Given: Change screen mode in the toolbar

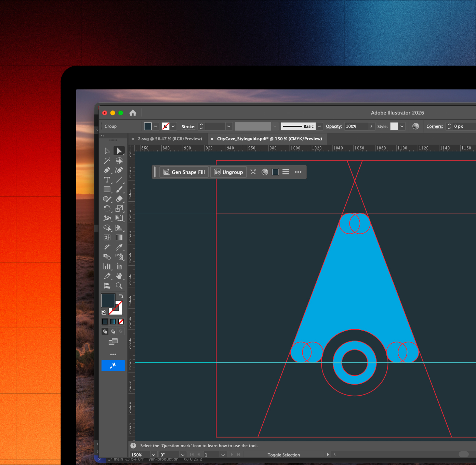Looking at the screenshot, I should tap(113, 342).
